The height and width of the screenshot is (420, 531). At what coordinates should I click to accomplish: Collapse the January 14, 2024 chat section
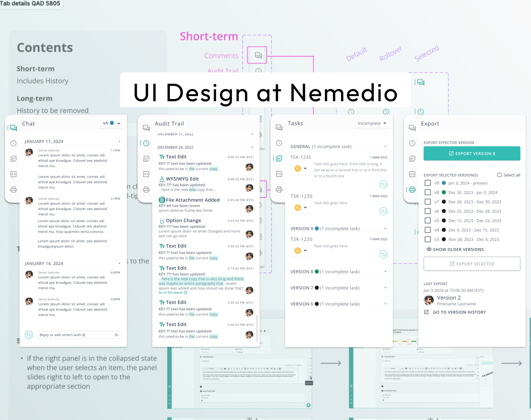click(x=120, y=263)
